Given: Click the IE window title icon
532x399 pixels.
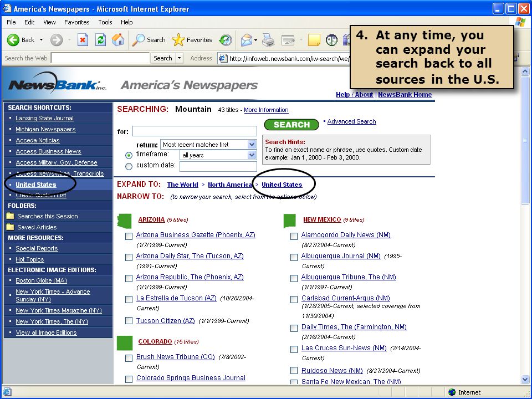Looking at the screenshot, I should 7,8.
